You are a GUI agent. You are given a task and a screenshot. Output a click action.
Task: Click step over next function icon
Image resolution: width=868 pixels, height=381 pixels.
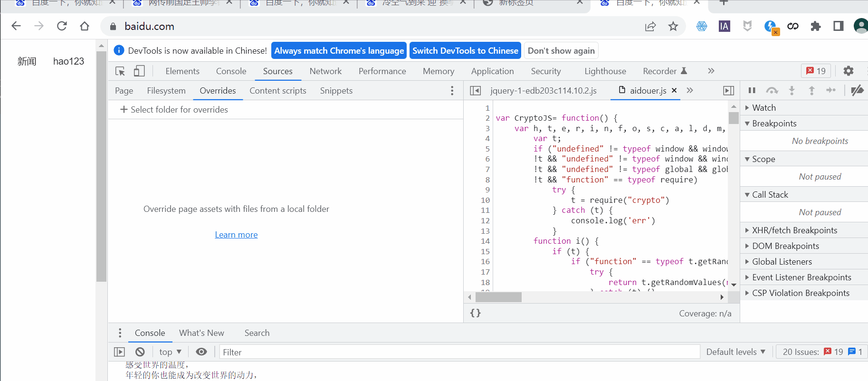(x=772, y=90)
